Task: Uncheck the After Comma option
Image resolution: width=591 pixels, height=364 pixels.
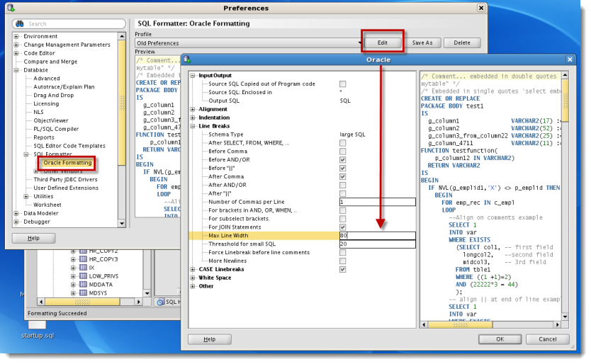Action: point(342,177)
